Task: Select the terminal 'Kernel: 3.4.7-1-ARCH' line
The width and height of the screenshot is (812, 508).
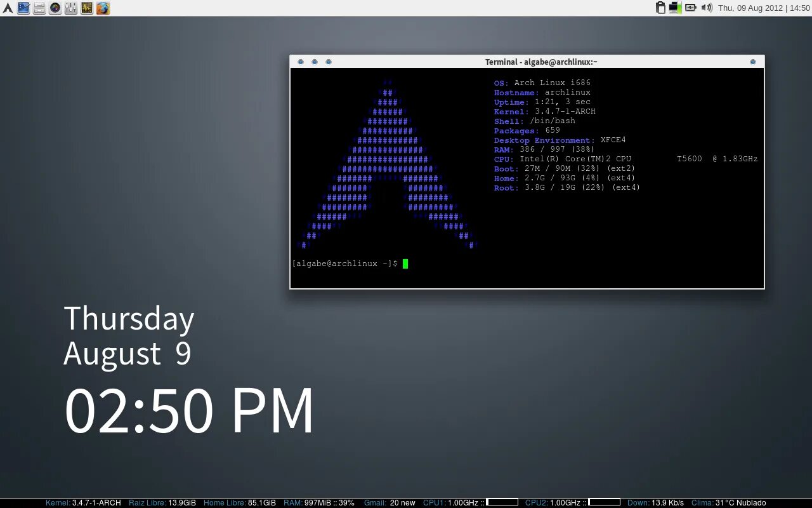Action: (x=545, y=111)
